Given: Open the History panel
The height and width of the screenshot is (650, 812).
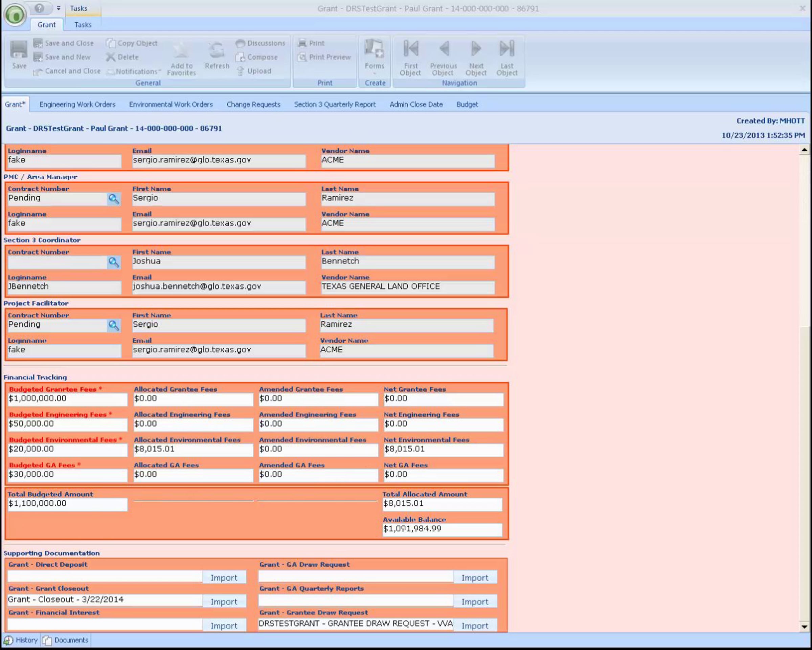Looking at the screenshot, I should tap(21, 640).
